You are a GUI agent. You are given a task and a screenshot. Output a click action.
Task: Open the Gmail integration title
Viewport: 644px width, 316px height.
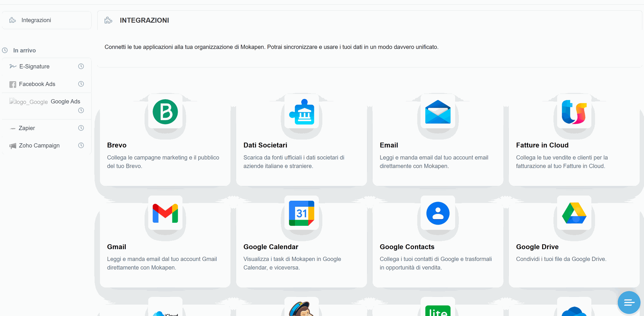click(x=116, y=247)
